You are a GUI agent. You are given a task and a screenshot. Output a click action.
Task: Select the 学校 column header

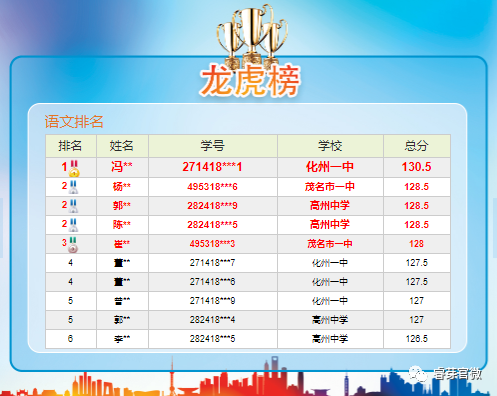[330, 146]
